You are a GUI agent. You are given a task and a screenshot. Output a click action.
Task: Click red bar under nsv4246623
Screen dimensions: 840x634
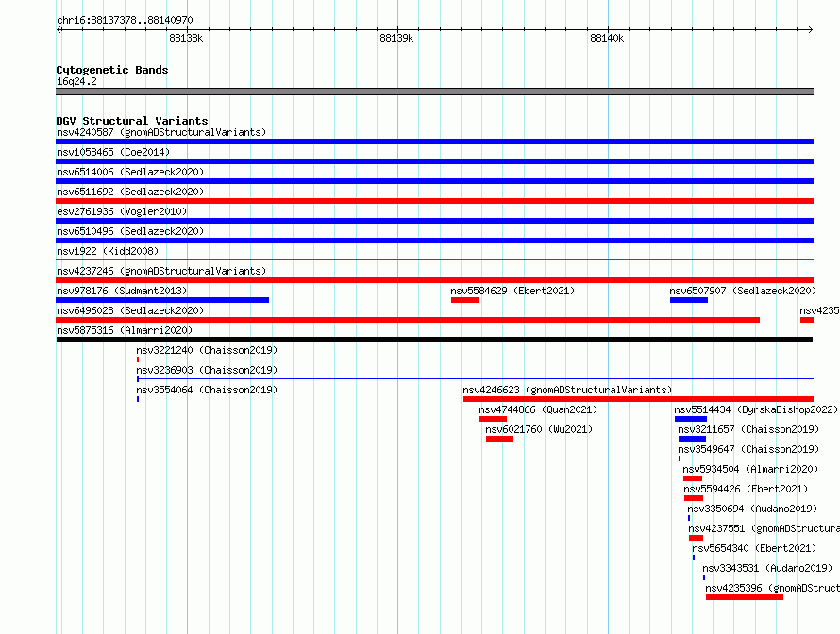point(639,399)
